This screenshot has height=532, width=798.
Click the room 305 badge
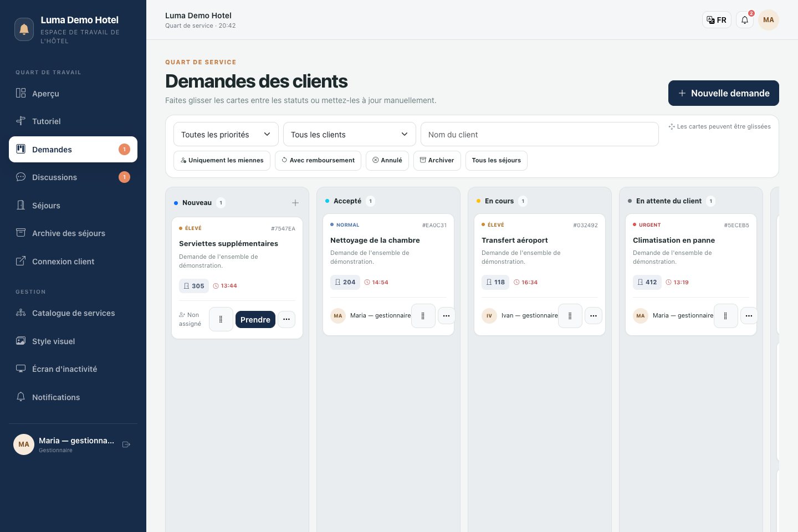(193, 286)
